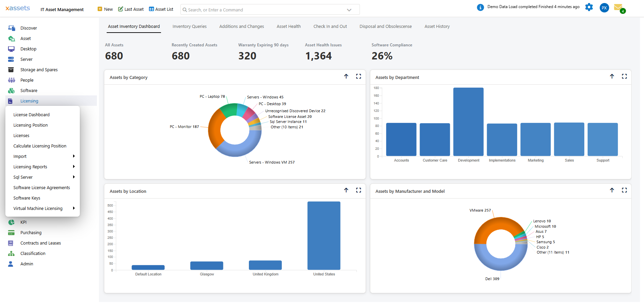This screenshot has width=644, height=306.
Task: Click up arrow on Assets by Manufacturer panel
Action: pyautogui.click(x=612, y=190)
